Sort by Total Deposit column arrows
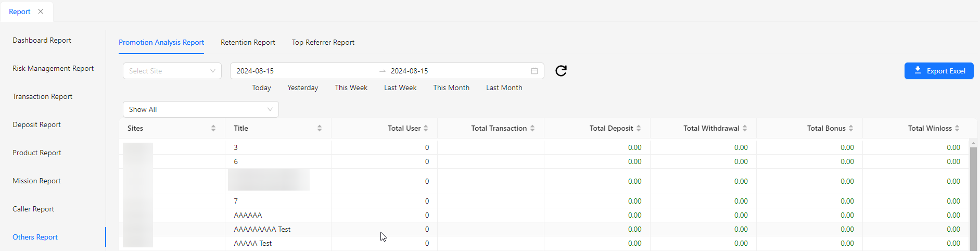 click(x=639, y=128)
